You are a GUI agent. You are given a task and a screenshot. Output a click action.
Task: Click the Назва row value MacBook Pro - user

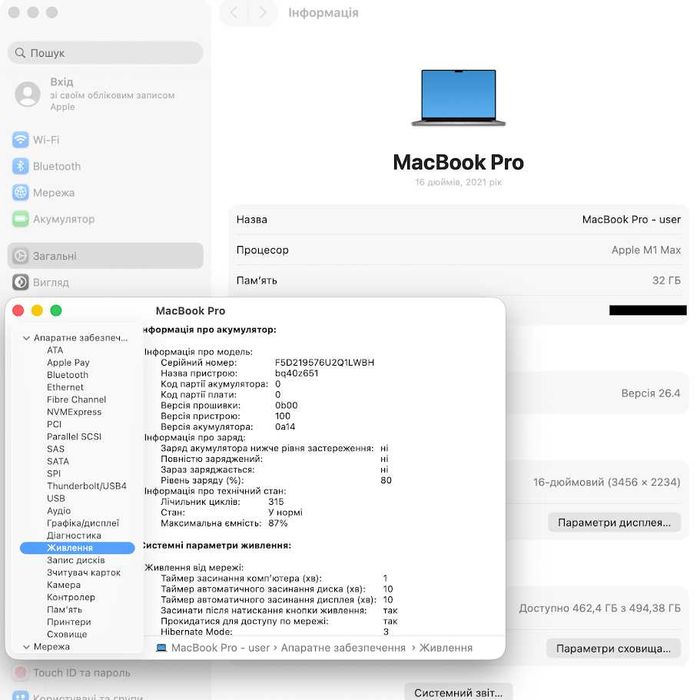click(x=631, y=219)
